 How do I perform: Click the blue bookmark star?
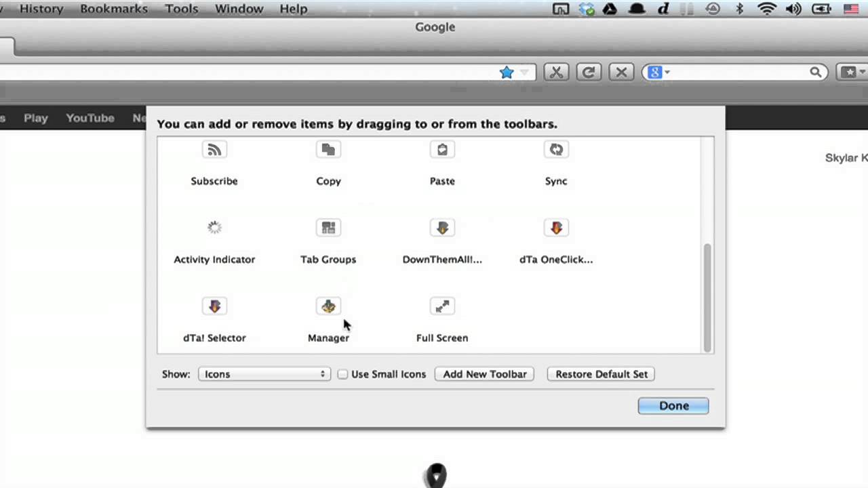coord(507,73)
